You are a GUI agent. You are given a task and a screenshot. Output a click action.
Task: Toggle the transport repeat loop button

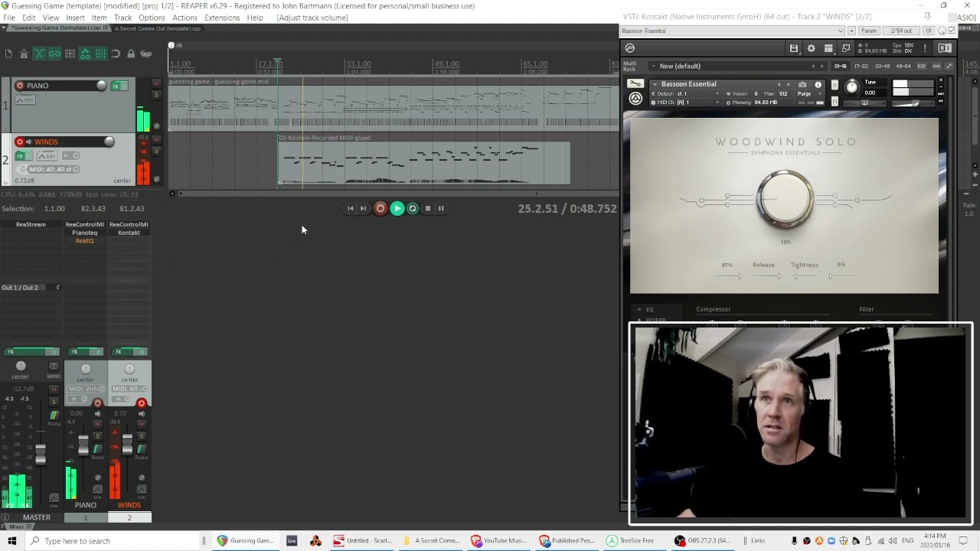[413, 208]
